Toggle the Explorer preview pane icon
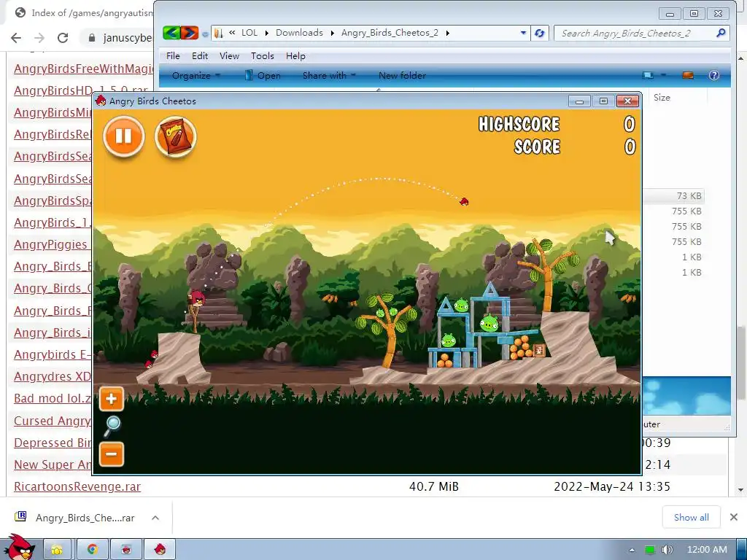Screen dimensions: 747x560 point(687,75)
